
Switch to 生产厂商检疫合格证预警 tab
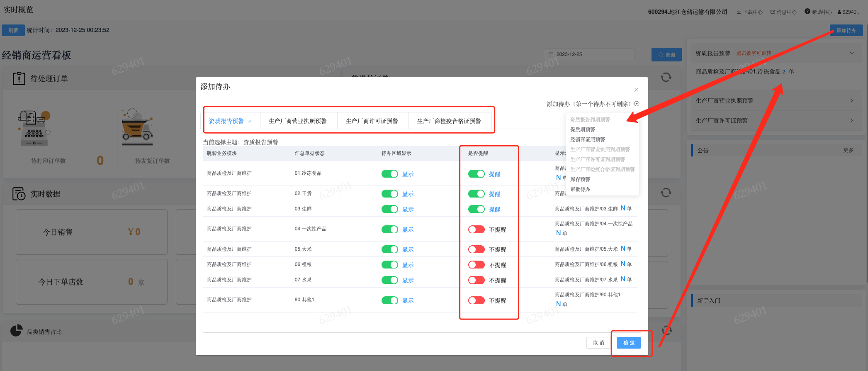[449, 121]
